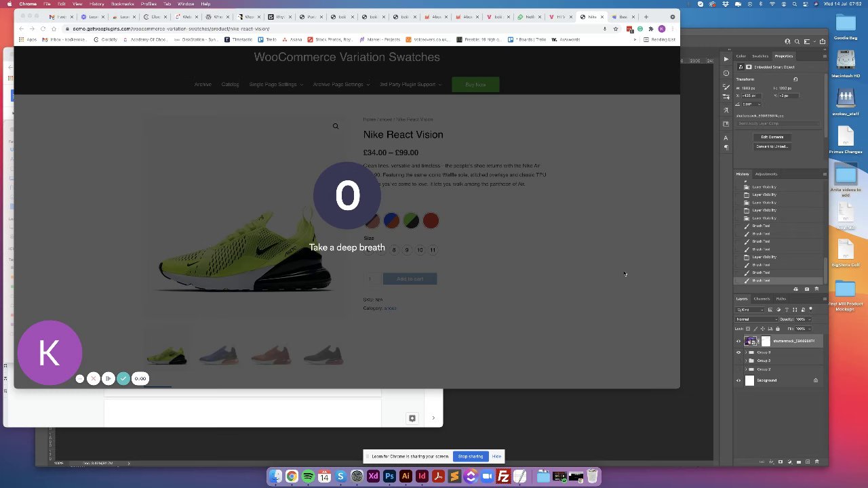Open Sublime Text from the Dock
This screenshot has width=868, height=488.
click(x=454, y=477)
